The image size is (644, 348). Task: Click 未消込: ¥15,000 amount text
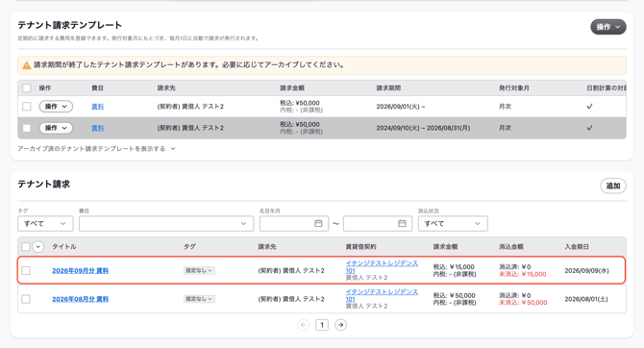523,274
